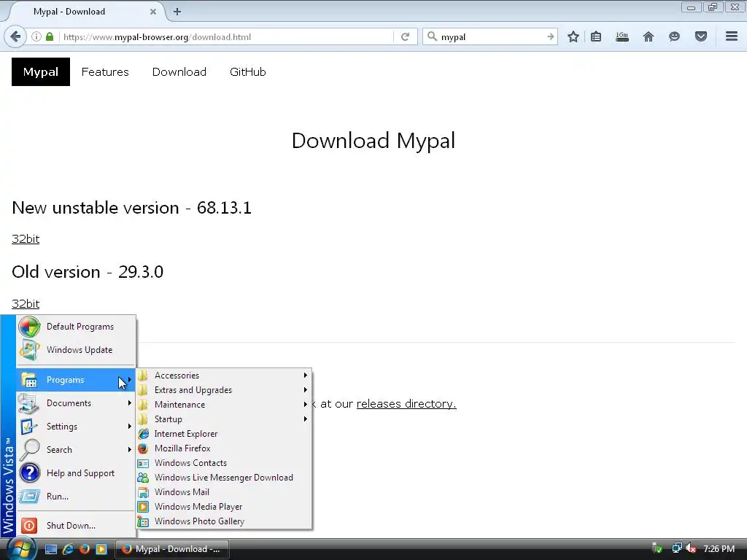The width and height of the screenshot is (747, 560).
Task: Submit search with the go arrow
Action: [550, 36]
